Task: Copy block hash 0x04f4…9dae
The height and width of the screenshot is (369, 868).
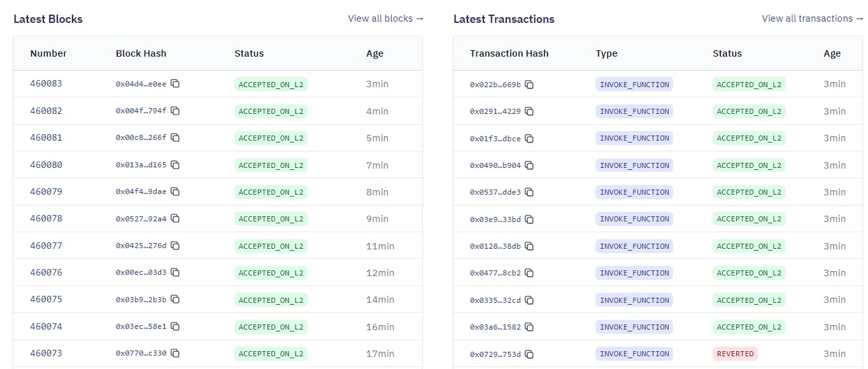Action: pos(175,191)
